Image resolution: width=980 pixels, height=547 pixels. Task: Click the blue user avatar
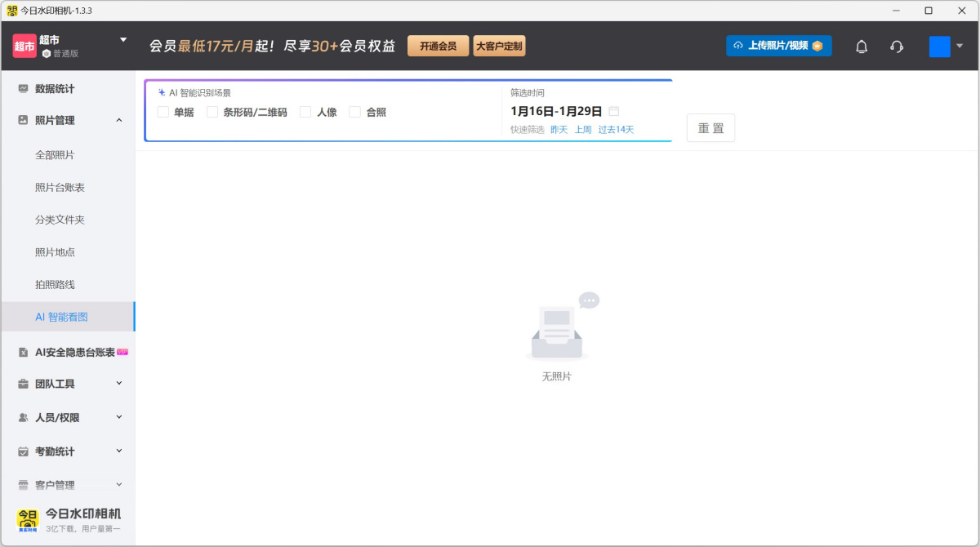tap(939, 47)
